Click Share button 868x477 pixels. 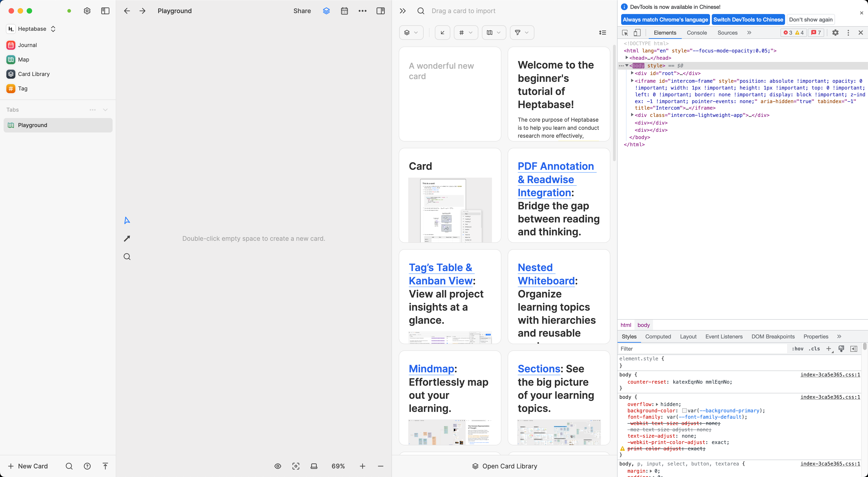[302, 11]
